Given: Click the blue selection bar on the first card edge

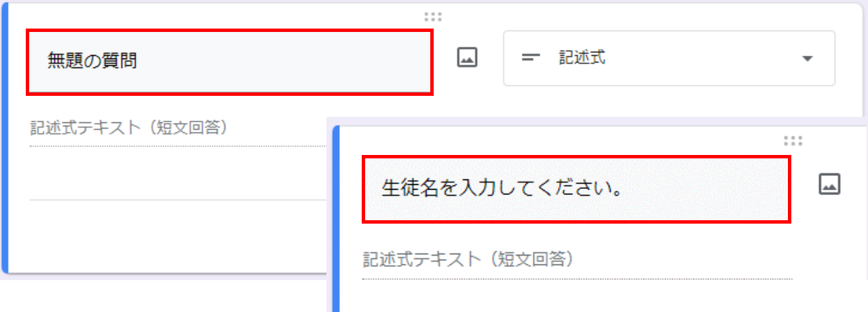Looking at the screenshot, I should point(5,139).
